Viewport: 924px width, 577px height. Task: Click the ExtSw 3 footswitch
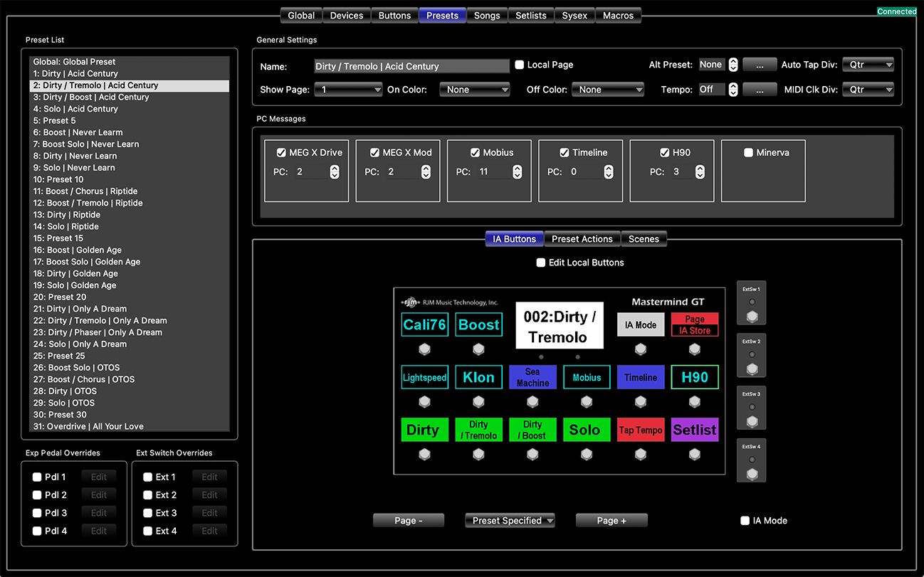(x=752, y=422)
